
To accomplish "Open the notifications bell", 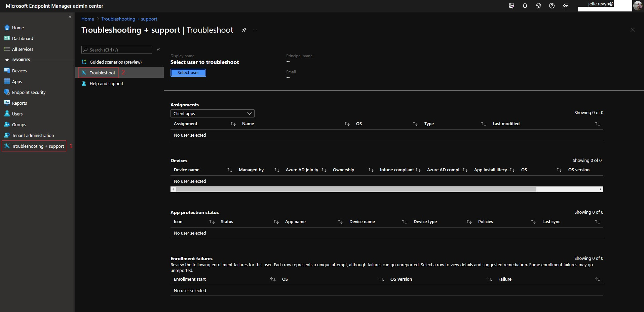I will (525, 6).
